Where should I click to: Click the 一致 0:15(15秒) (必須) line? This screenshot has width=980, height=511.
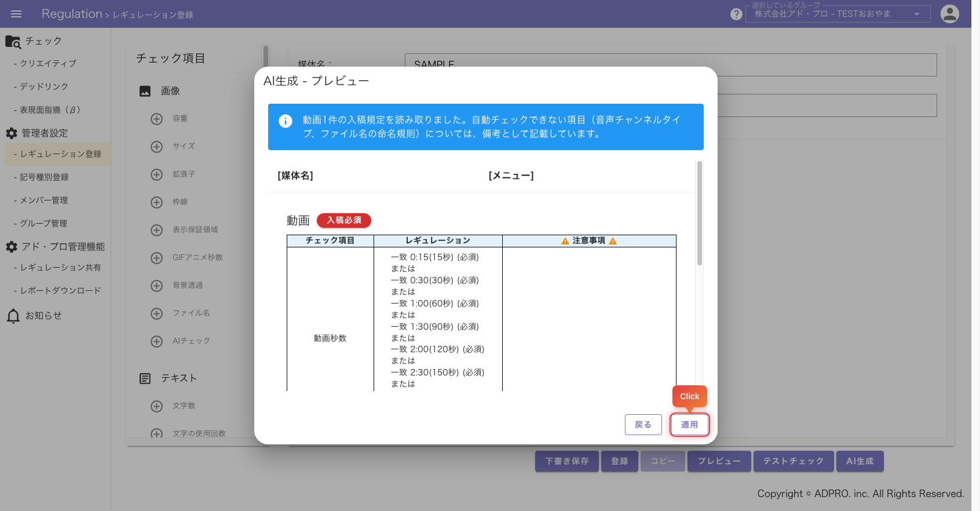tap(435, 257)
